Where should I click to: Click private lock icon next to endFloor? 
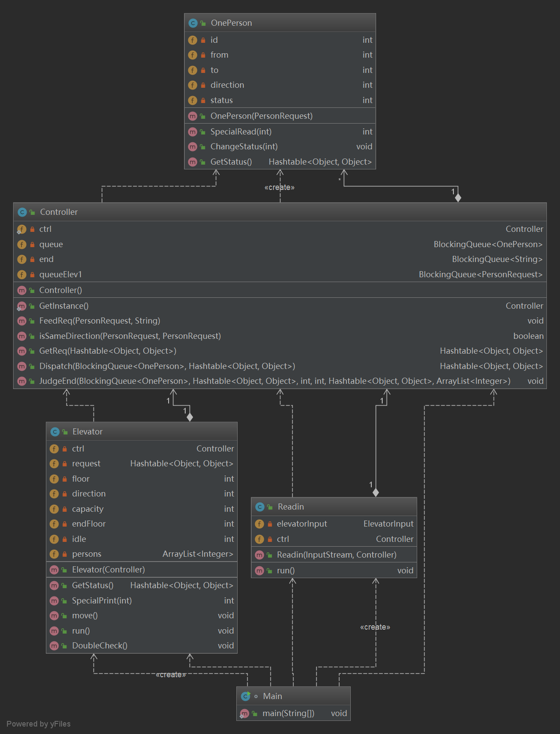click(x=65, y=524)
